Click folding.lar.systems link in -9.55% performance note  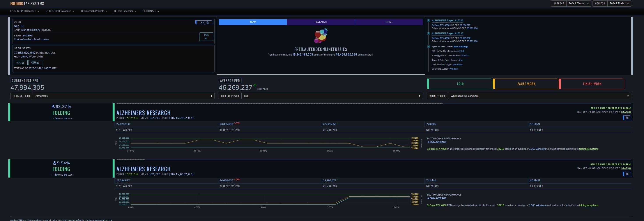[589, 149]
